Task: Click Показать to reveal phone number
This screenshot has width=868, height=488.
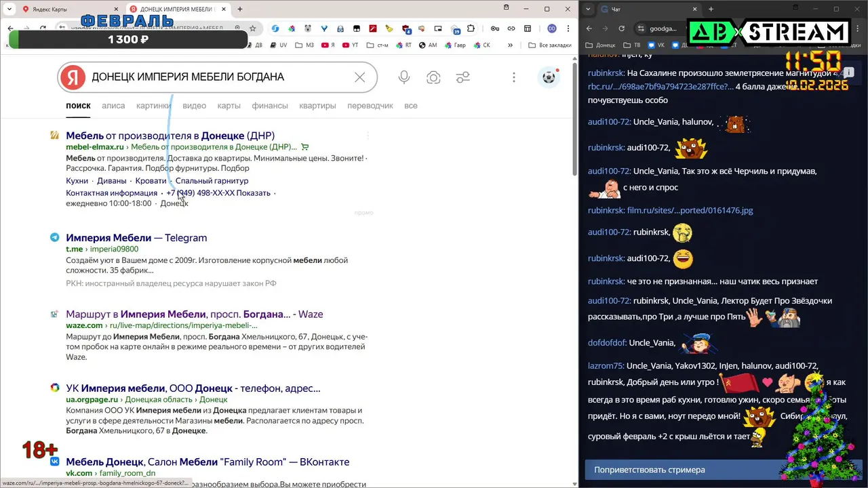Action: tap(254, 193)
